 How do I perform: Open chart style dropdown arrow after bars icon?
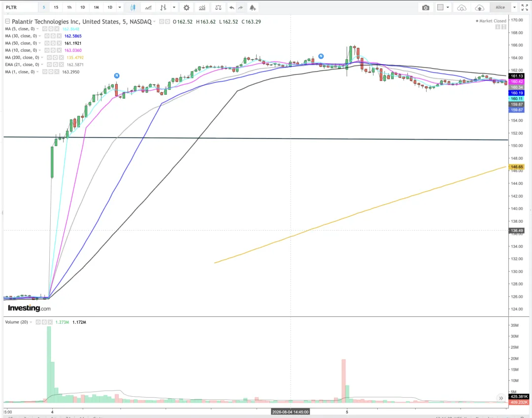pyautogui.click(x=174, y=7)
